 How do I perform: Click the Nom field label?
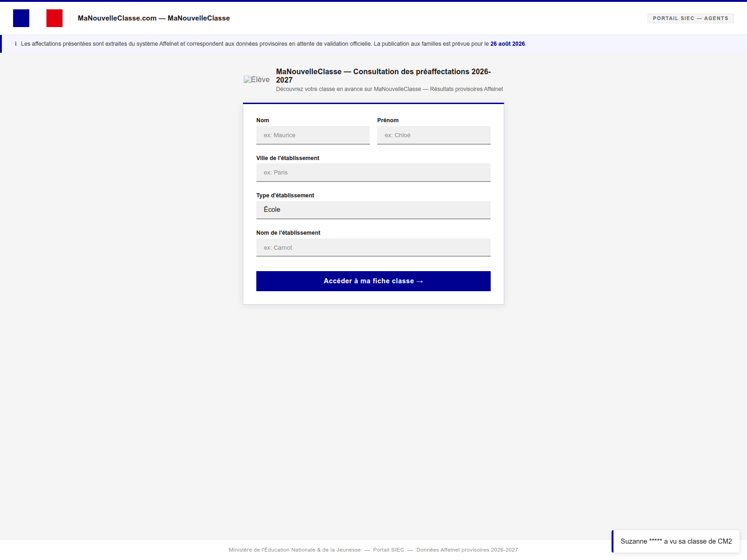click(262, 120)
